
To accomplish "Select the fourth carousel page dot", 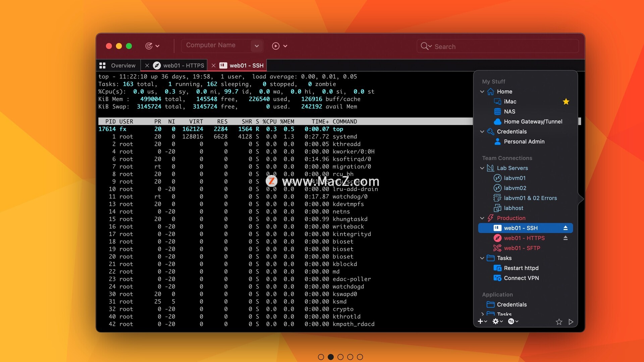I will 350,357.
